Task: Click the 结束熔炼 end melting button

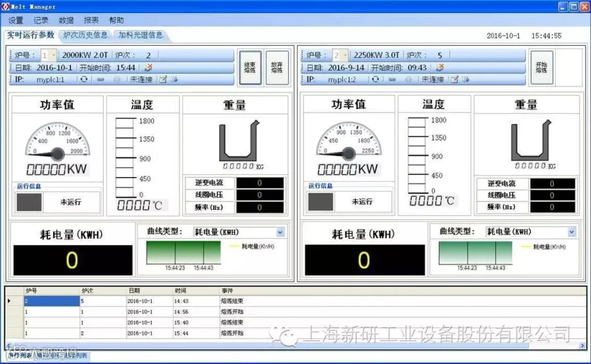Action: pyautogui.click(x=250, y=68)
